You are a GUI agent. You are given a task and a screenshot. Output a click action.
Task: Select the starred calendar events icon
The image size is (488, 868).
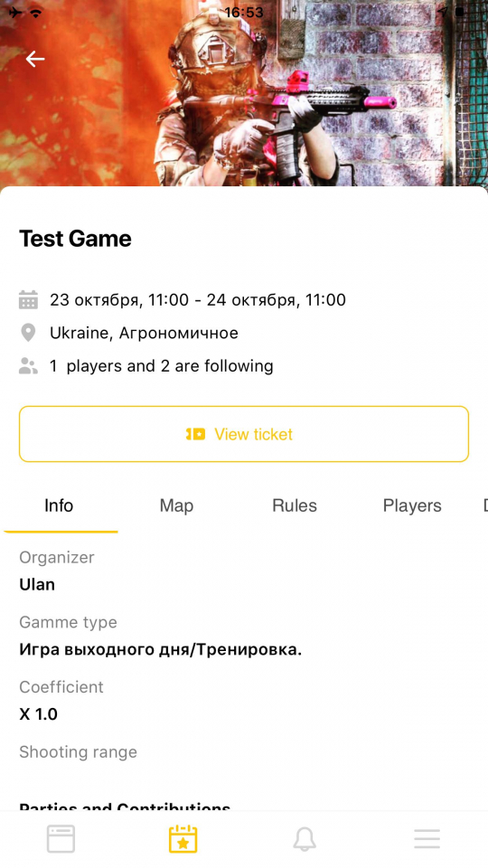coord(183,838)
